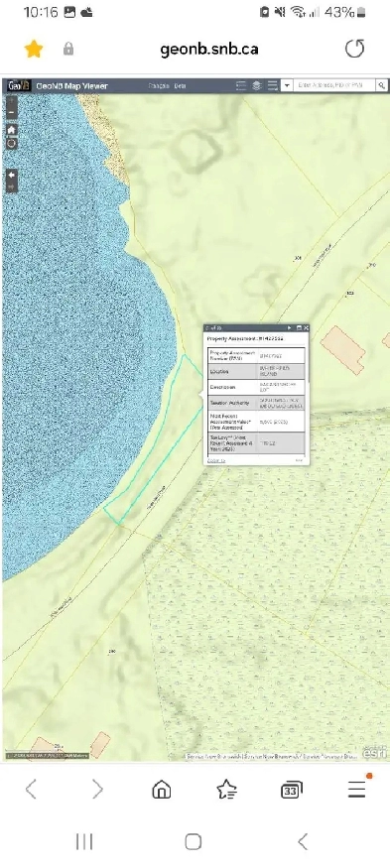Click the Most Recent Assessment Value row
This screenshot has height=868, width=390.
click(x=256, y=422)
